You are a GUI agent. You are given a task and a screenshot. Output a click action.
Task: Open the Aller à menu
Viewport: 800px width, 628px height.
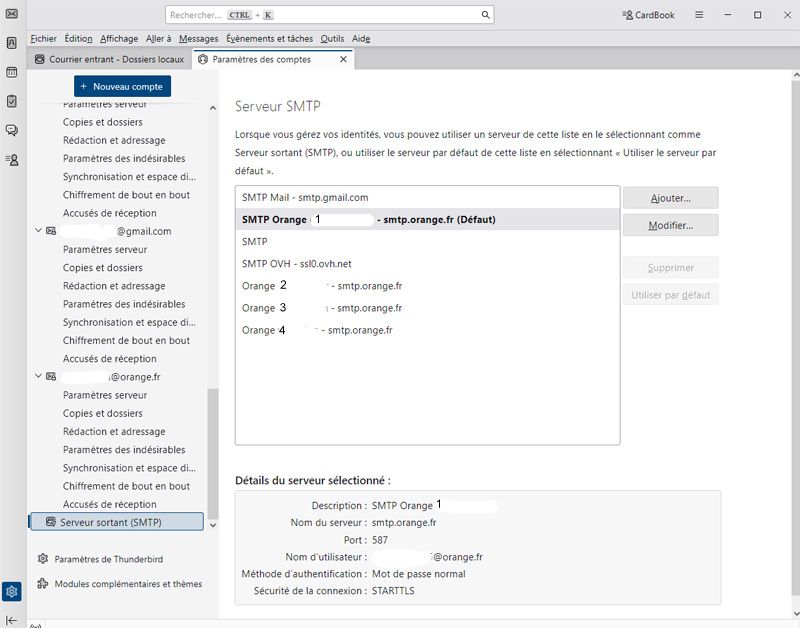coord(158,39)
